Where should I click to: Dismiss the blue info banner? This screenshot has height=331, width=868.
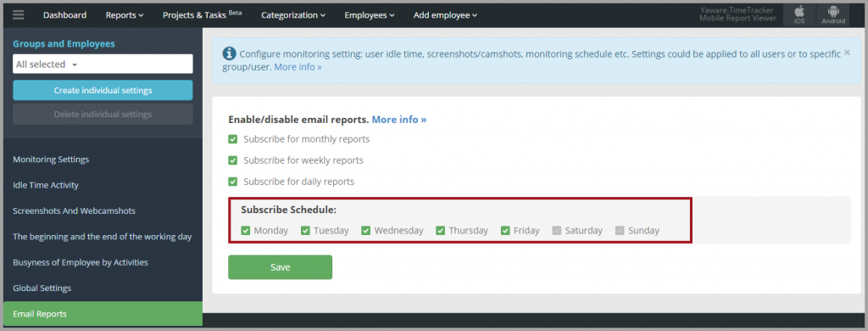[847, 53]
